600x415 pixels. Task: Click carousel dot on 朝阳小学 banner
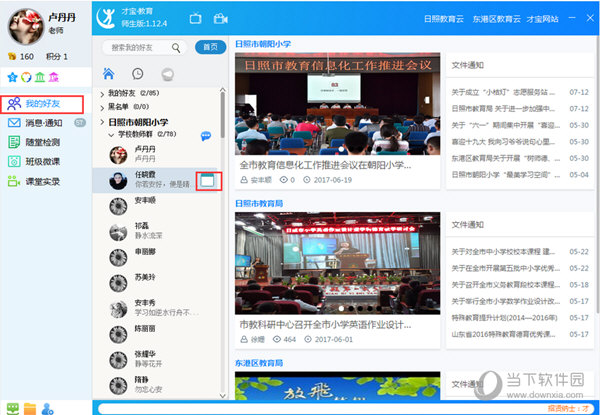[341, 149]
